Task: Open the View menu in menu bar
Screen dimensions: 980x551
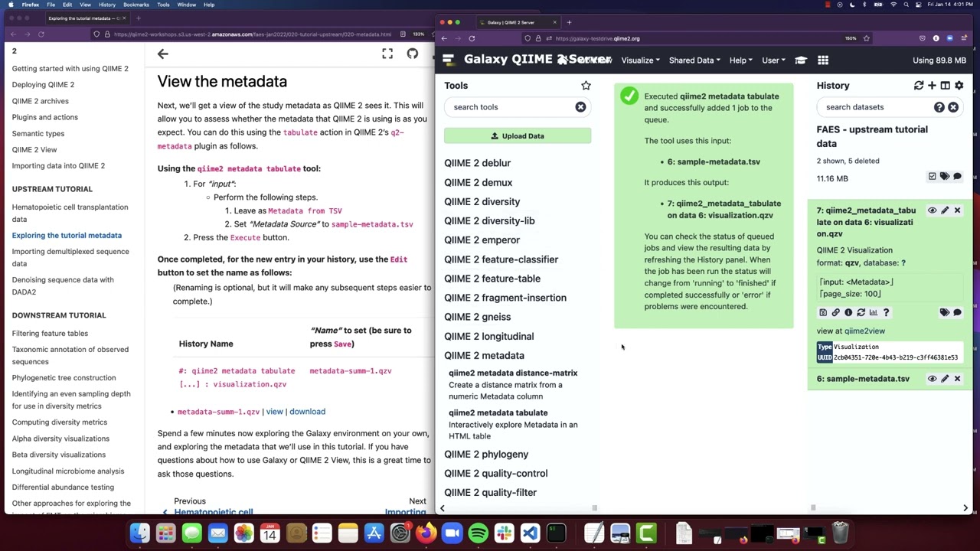Action: (x=85, y=5)
